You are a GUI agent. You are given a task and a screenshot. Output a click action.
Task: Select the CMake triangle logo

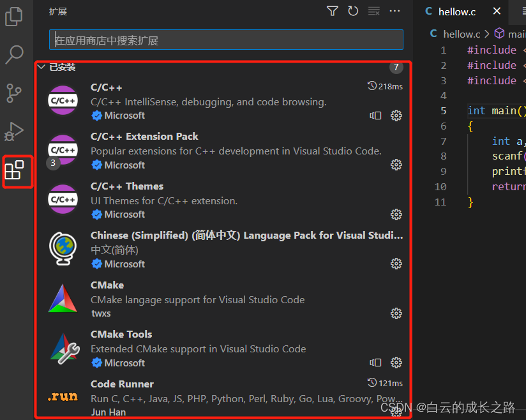pos(63,298)
